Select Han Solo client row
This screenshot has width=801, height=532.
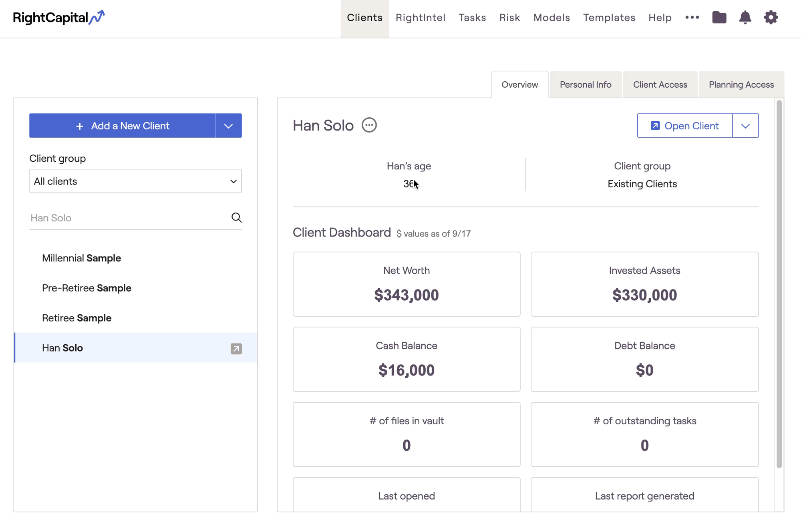tap(135, 348)
